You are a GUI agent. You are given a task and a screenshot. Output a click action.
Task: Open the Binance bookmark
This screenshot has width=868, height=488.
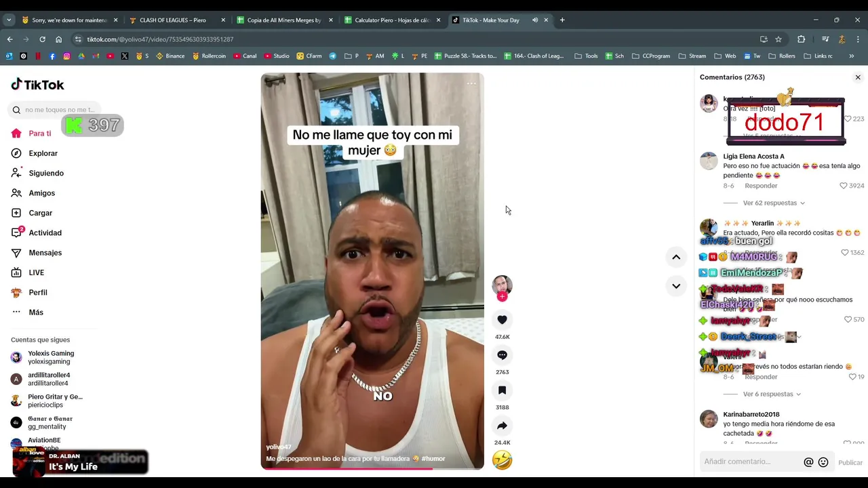click(170, 56)
